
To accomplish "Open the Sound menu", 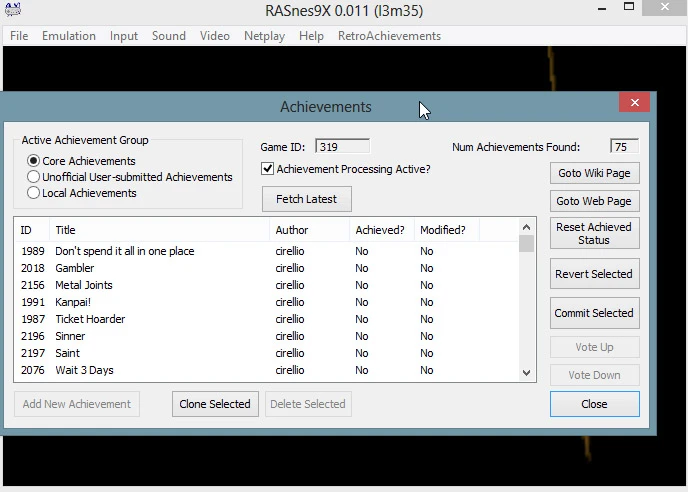I will coord(169,36).
